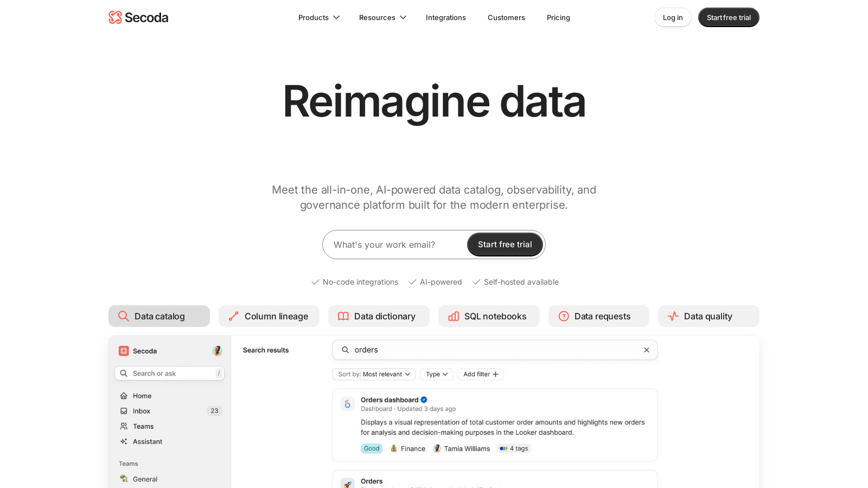Click the Home house icon
The width and height of the screenshot is (868, 488).
click(x=124, y=396)
